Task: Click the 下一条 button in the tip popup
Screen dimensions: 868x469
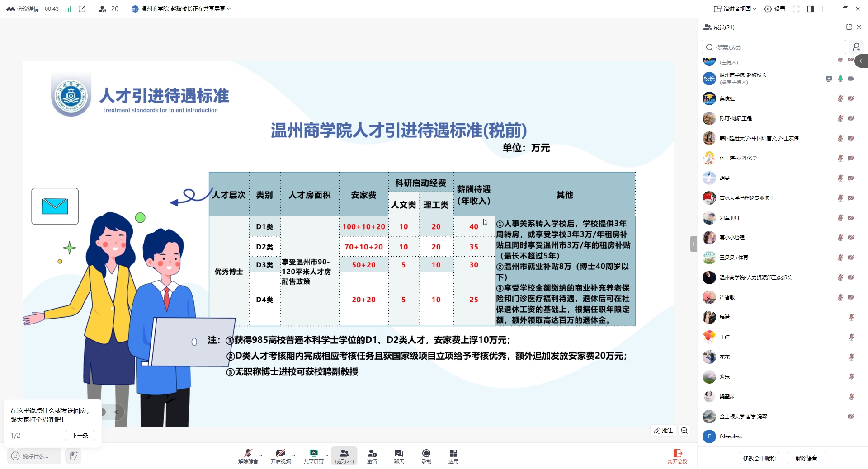Action: click(80, 436)
